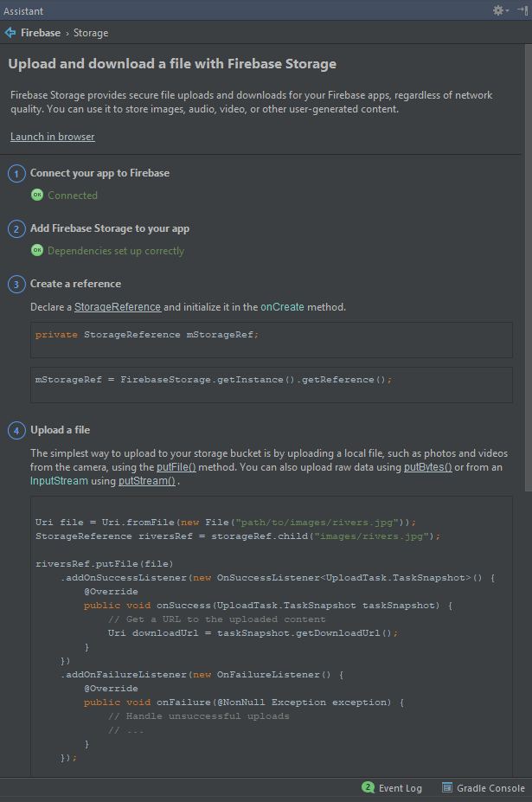Screen dimensions: 532x802
Task: Click the .addOnSuccessListener code line
Action: [278, 577]
